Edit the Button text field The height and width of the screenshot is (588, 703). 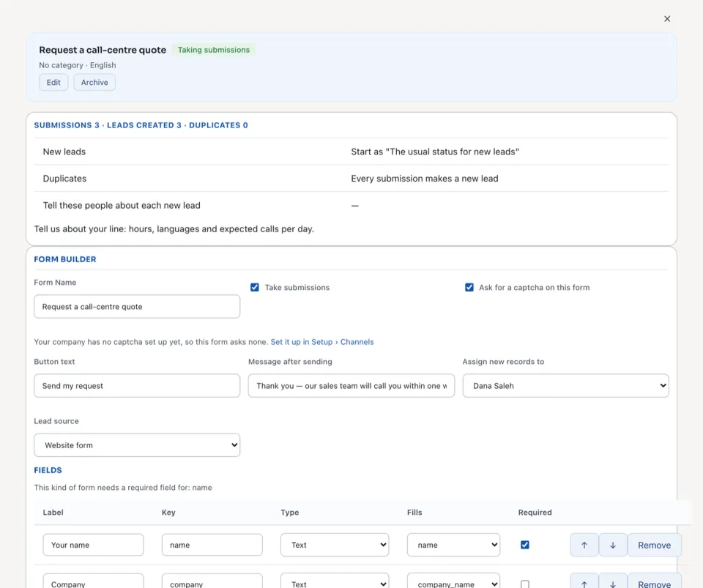point(137,385)
